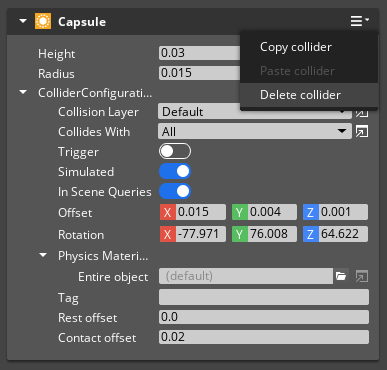Click green Y label of Rotation
The height and width of the screenshot is (370, 387).
point(240,234)
